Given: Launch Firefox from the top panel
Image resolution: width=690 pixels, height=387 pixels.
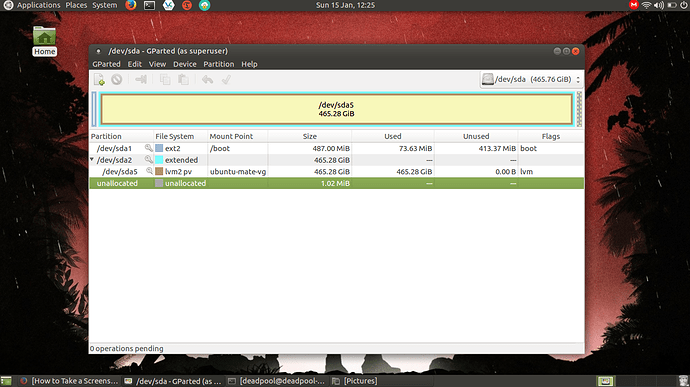Looking at the screenshot, I should pyautogui.click(x=130, y=5).
